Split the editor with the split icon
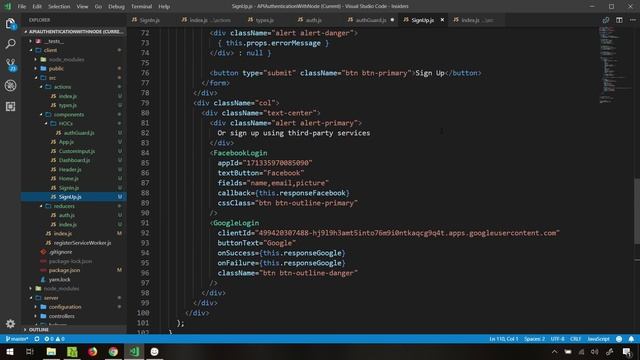Viewport: 640px width, 360px height. click(619, 20)
